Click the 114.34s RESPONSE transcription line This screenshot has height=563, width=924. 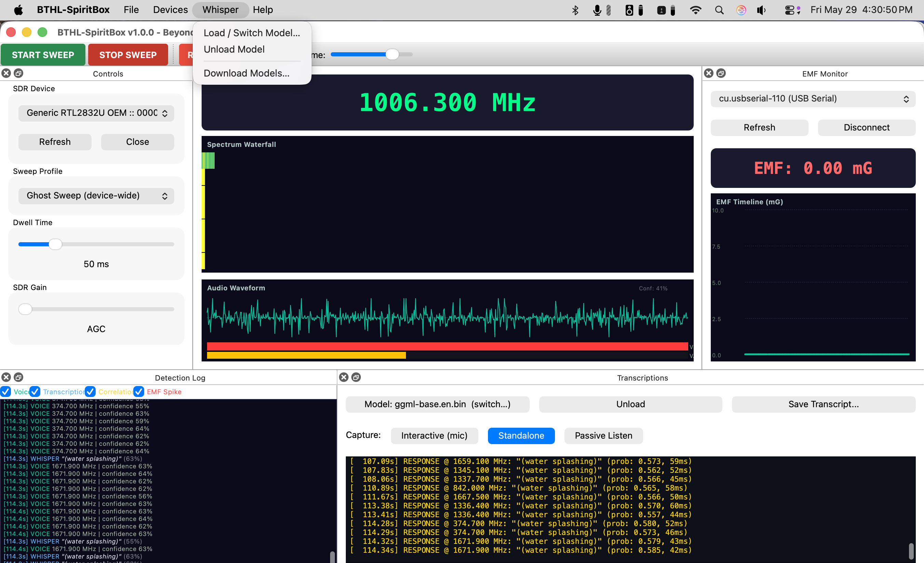(521, 550)
